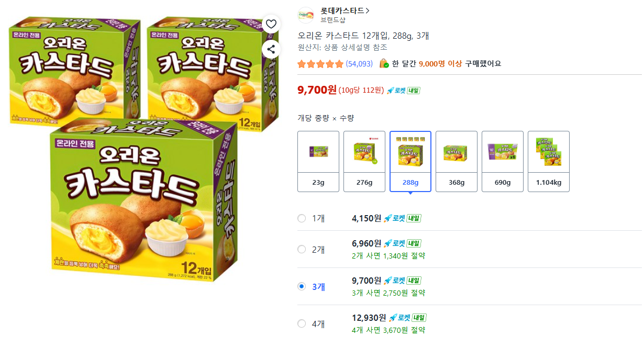Select the 288g weight option tile
Screen dimensions: 644x347
(410, 161)
